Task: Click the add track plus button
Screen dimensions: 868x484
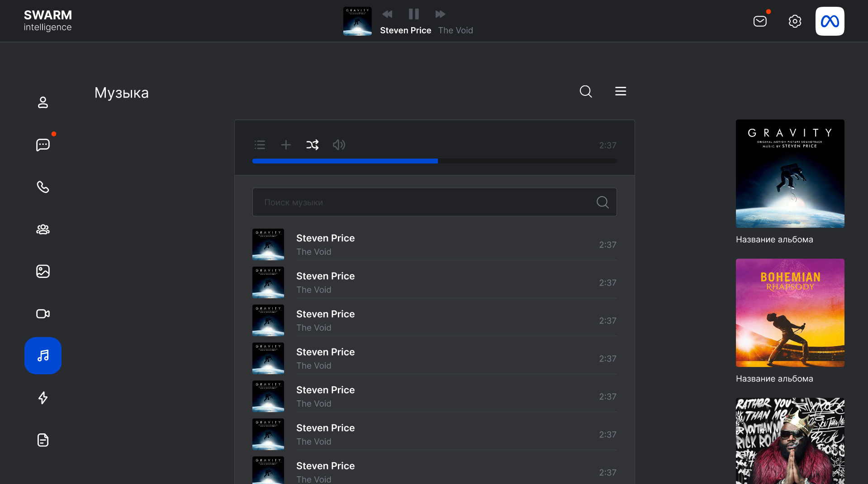Action: tap(286, 145)
